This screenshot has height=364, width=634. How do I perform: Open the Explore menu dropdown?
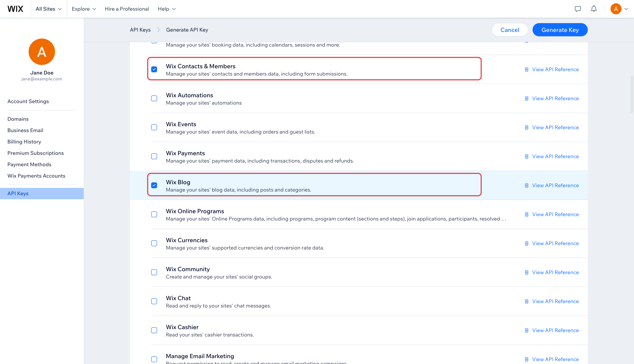(x=84, y=9)
